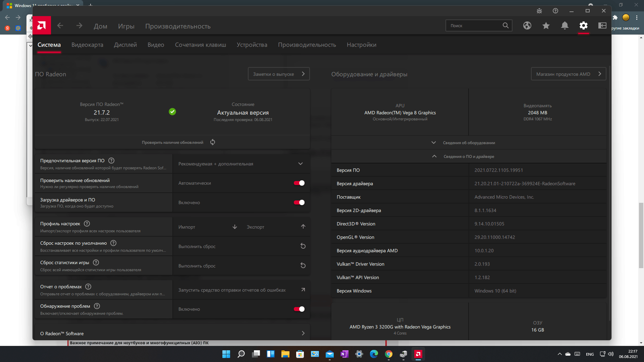Open help for settings profile
644x362 pixels.
(87, 224)
